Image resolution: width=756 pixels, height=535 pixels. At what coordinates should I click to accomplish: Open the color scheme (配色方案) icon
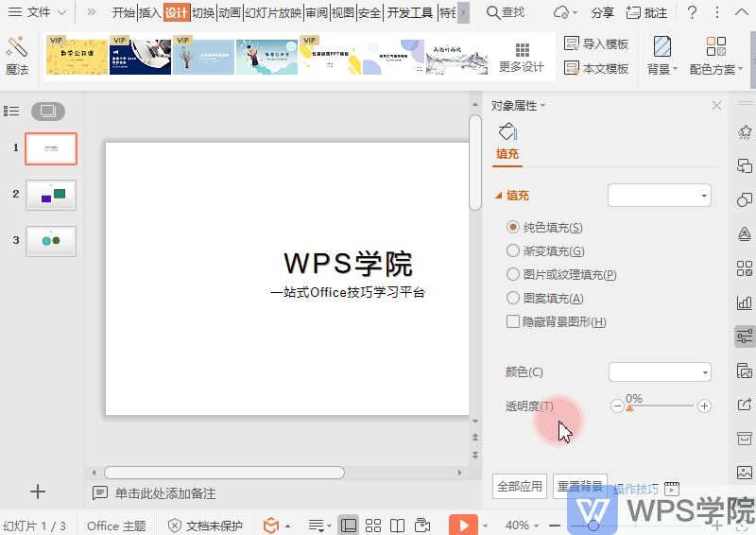[x=716, y=47]
